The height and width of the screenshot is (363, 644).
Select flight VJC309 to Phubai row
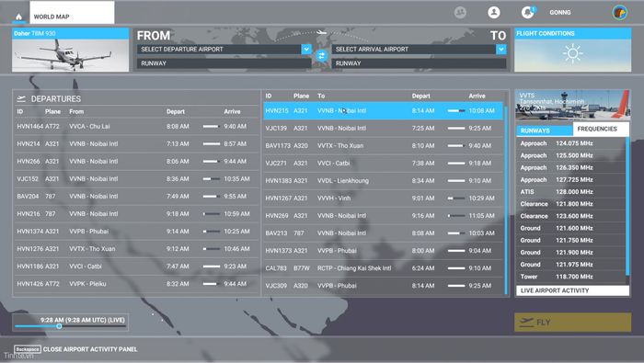[x=383, y=286]
